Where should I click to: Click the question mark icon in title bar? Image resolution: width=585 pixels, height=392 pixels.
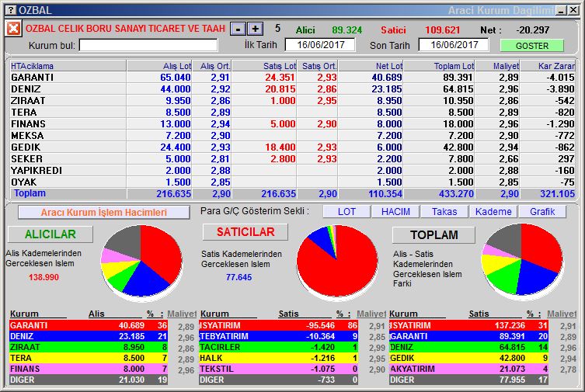click(x=12, y=10)
